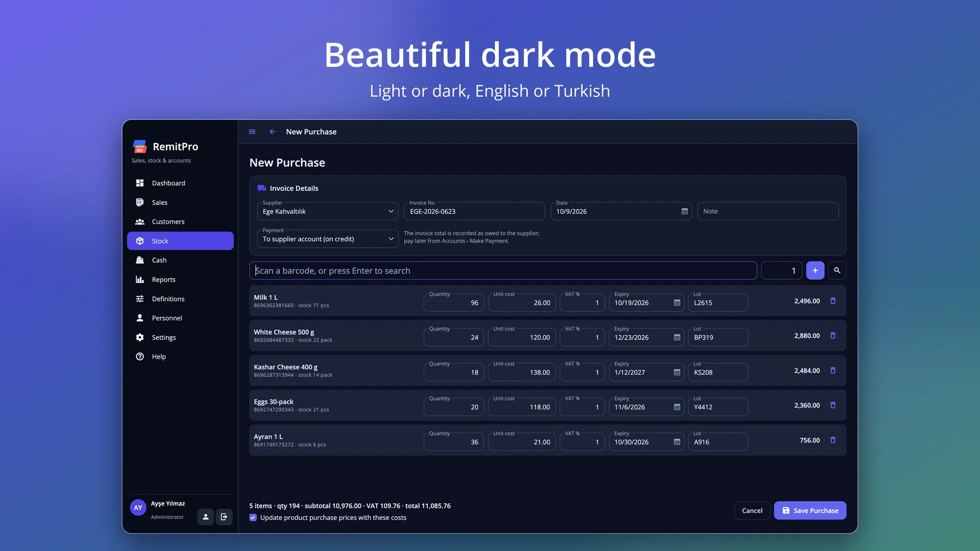Screen dimensions: 980x551
Task: Open calendar for White Cheese expiry
Action: (677, 337)
